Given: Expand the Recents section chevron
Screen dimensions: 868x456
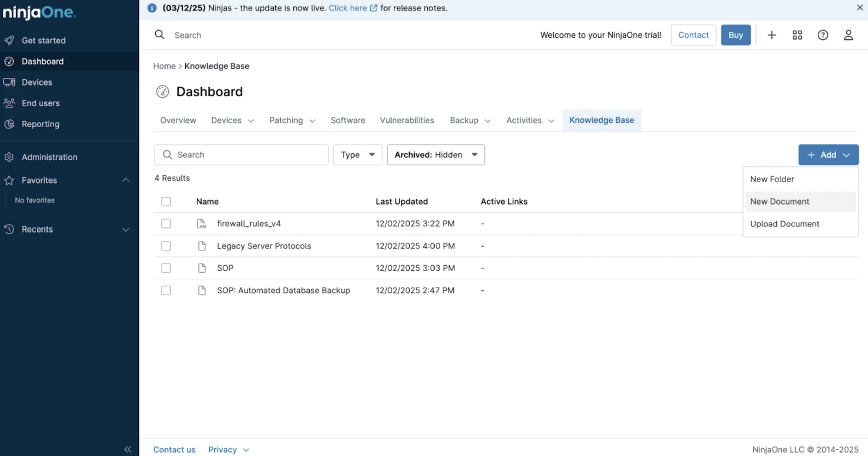Looking at the screenshot, I should coord(126,230).
